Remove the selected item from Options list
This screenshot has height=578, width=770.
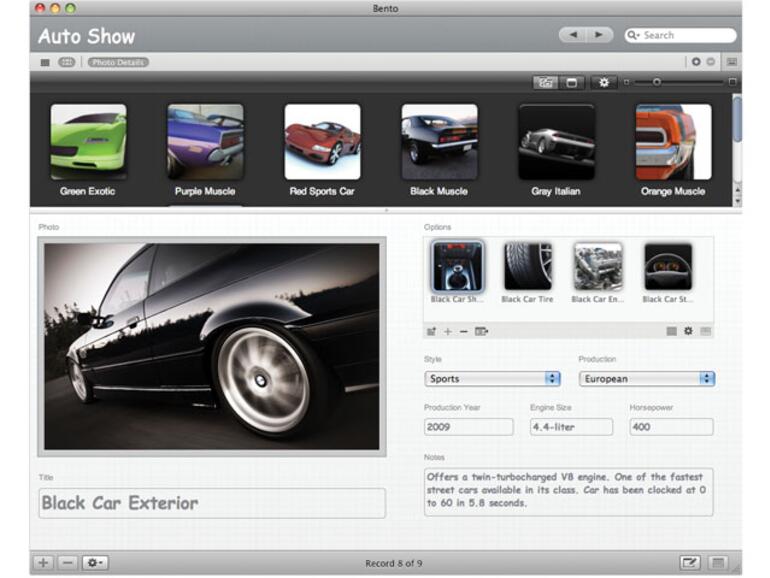click(x=463, y=331)
